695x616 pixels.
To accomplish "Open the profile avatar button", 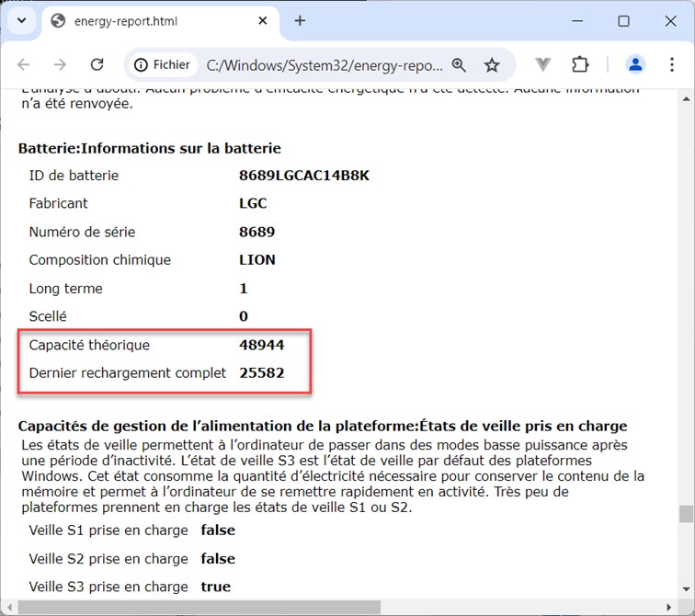I will (635, 65).
